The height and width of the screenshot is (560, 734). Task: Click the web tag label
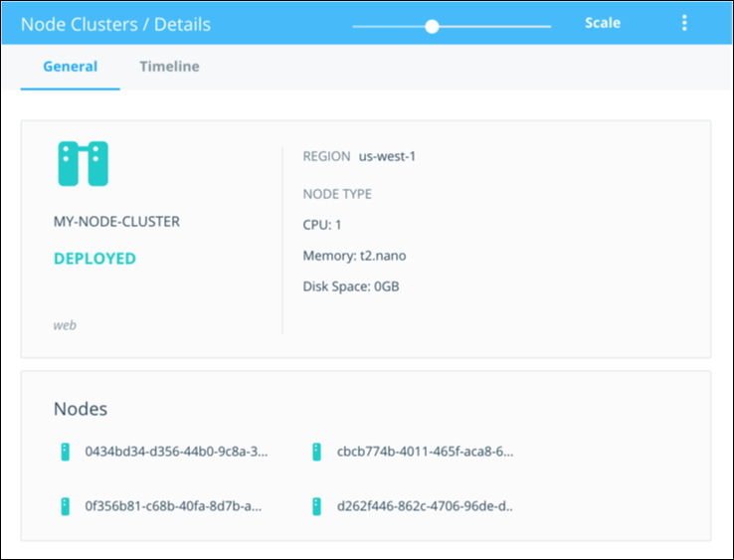65,325
